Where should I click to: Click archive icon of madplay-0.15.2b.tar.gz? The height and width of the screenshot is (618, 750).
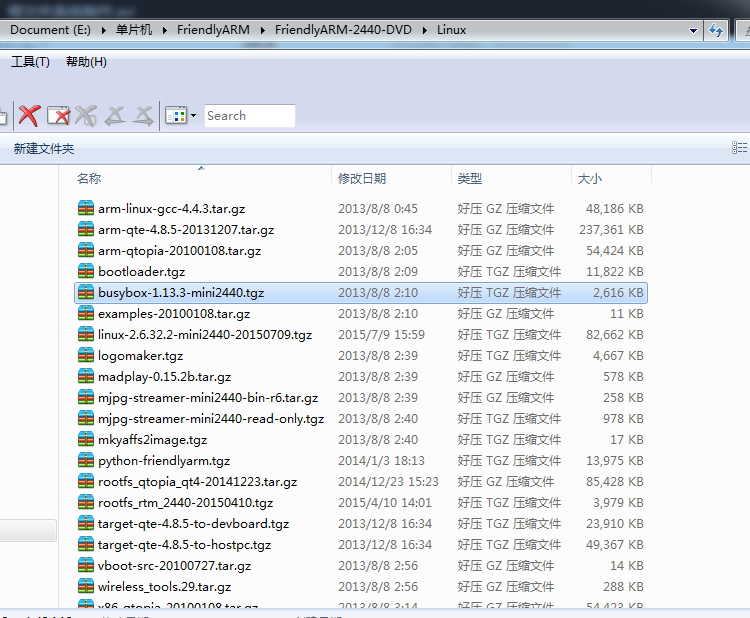click(86, 376)
